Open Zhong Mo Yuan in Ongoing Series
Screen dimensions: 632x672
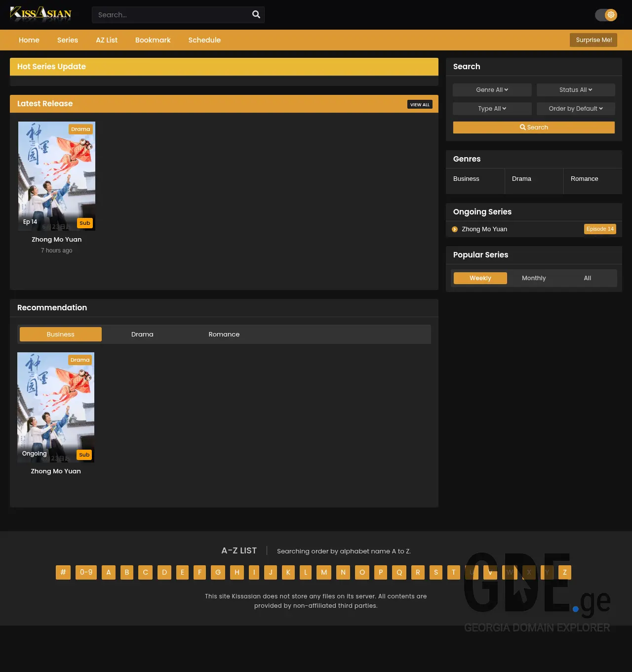tap(484, 229)
